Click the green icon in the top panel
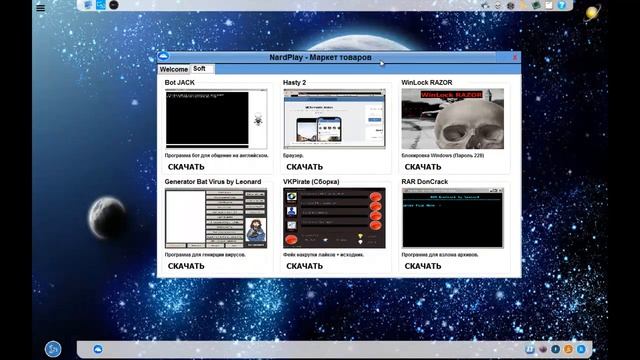 pos(536,5)
